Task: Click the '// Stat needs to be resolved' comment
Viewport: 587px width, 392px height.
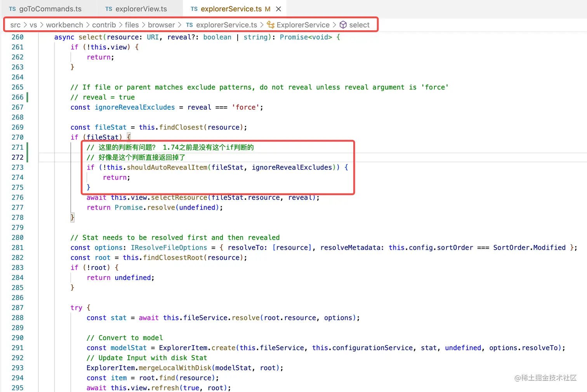Action: coord(175,237)
